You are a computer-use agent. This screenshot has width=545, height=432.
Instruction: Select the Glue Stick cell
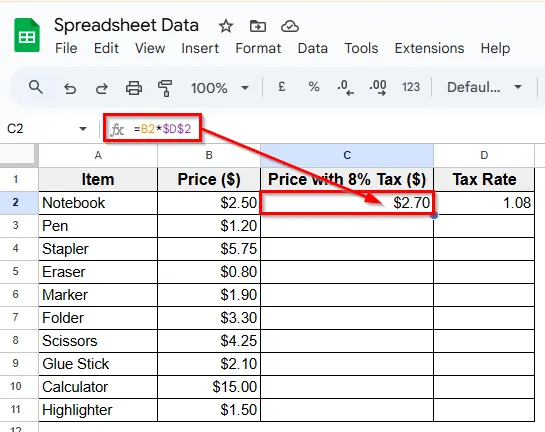click(98, 364)
